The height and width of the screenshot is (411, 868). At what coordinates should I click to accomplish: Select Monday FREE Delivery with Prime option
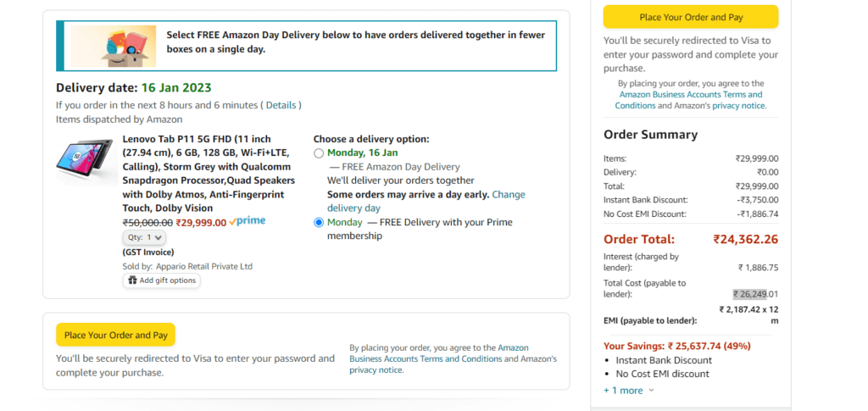pyautogui.click(x=319, y=222)
